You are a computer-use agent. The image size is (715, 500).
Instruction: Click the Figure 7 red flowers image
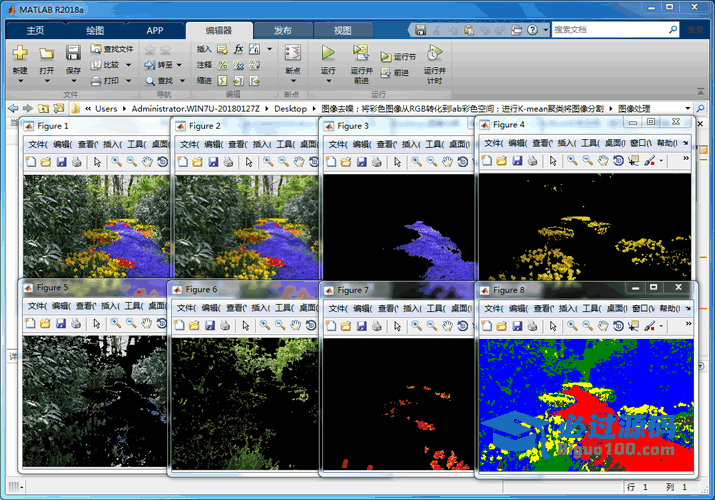(399, 404)
